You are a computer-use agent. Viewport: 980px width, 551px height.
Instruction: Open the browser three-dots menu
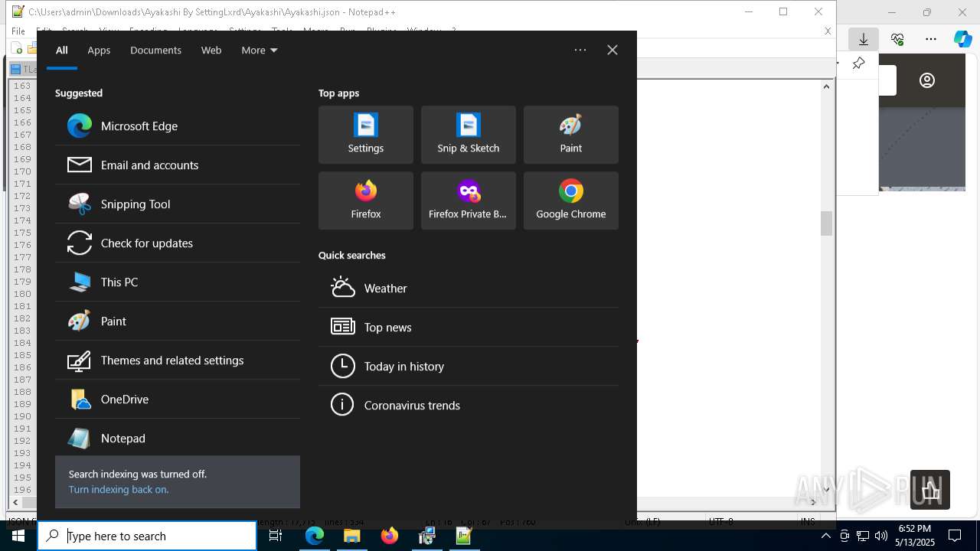(931, 39)
